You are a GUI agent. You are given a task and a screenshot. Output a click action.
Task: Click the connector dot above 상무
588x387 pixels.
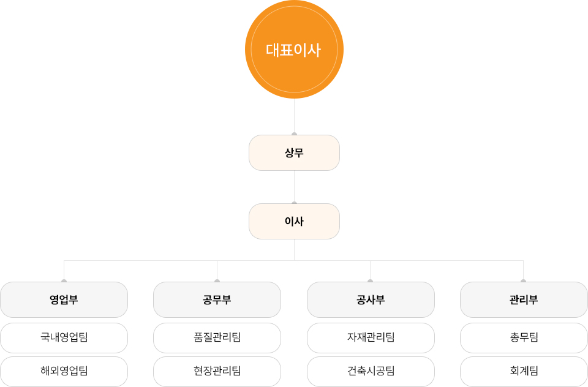[294, 134]
